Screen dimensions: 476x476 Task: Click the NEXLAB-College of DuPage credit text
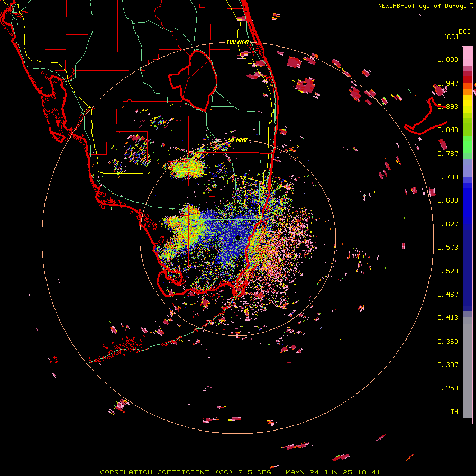click(422, 6)
